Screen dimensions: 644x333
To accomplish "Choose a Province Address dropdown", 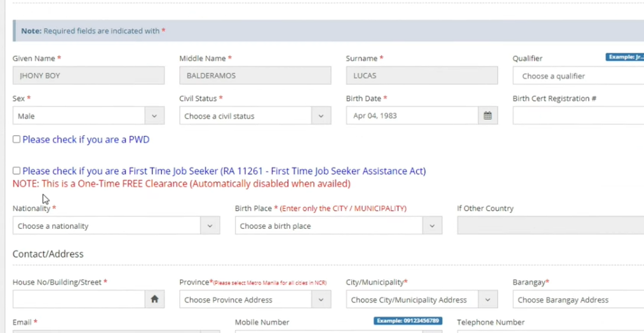I will (x=255, y=299).
